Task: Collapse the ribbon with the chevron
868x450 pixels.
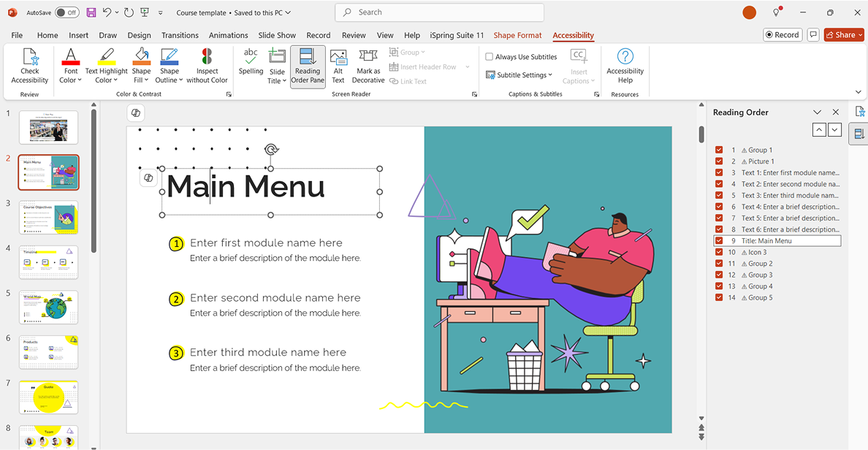Action: click(858, 92)
